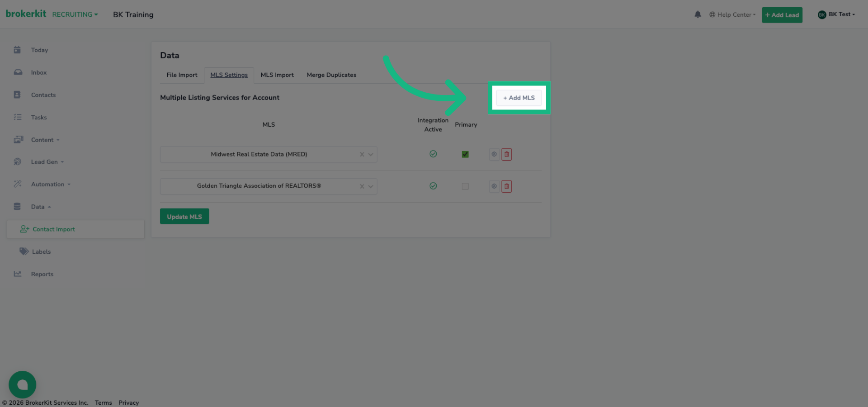Delete the Golden Triangle MLS row
The width and height of the screenshot is (868, 407).
click(x=507, y=186)
